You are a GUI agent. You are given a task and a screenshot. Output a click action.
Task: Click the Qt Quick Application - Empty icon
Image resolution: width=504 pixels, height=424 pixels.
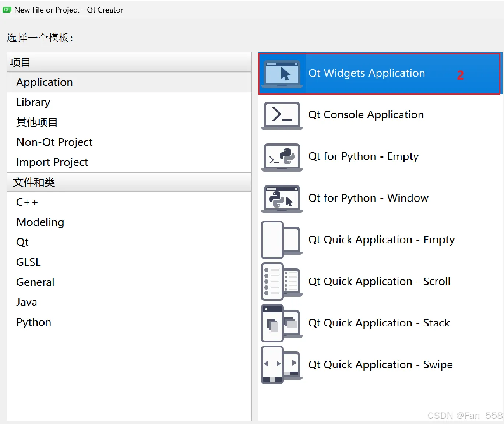coord(282,240)
